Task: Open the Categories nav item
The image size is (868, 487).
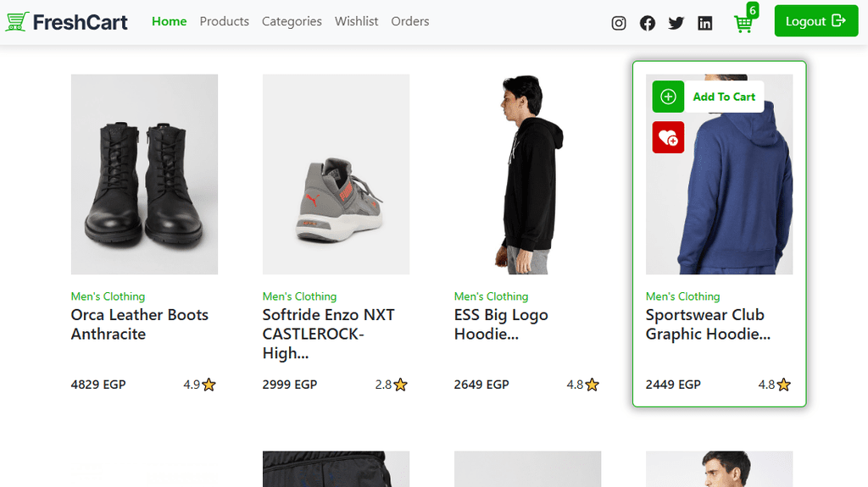Action: coord(292,21)
